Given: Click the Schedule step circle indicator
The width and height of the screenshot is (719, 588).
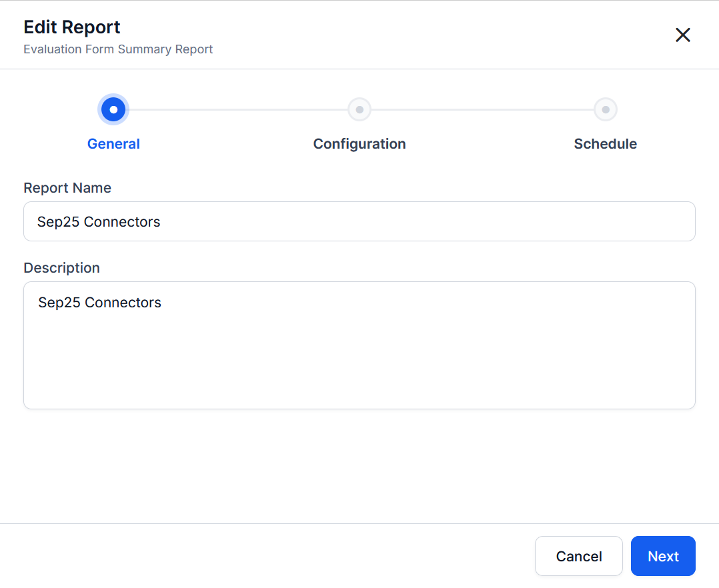Looking at the screenshot, I should point(605,109).
